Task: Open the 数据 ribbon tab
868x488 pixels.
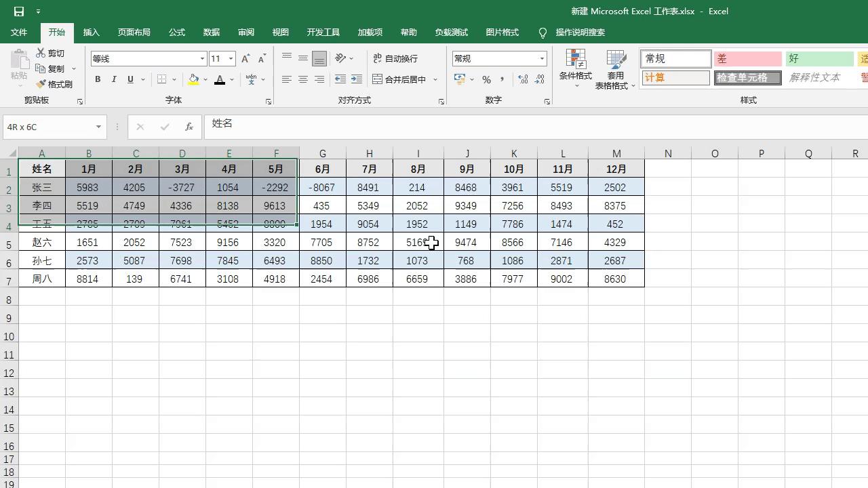Action: click(x=211, y=32)
